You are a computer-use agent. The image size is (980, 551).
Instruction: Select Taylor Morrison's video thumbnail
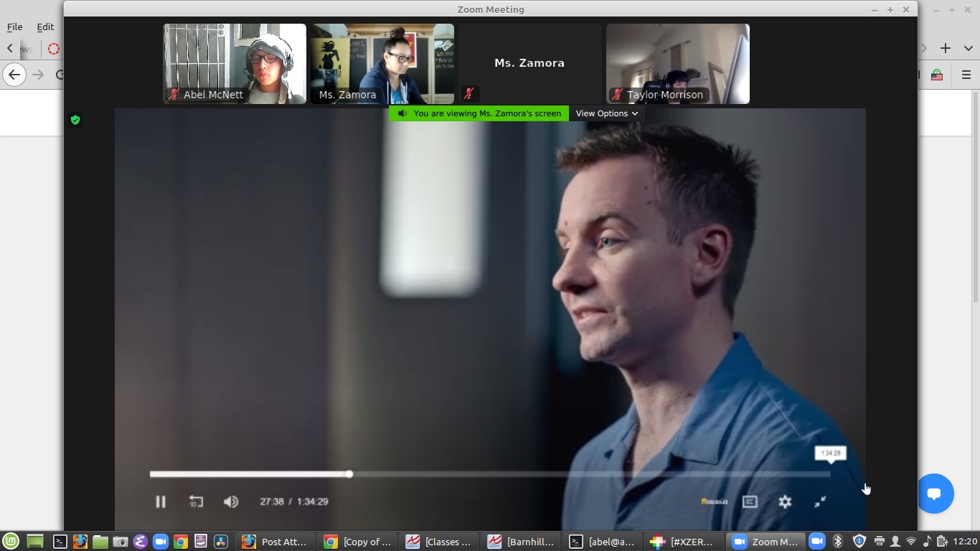point(678,64)
